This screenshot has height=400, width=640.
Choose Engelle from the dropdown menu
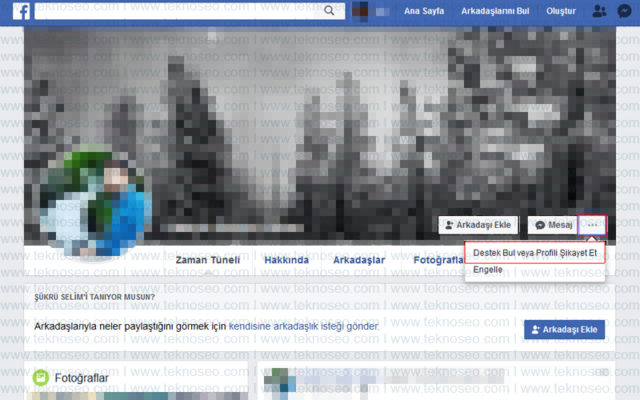point(488,270)
